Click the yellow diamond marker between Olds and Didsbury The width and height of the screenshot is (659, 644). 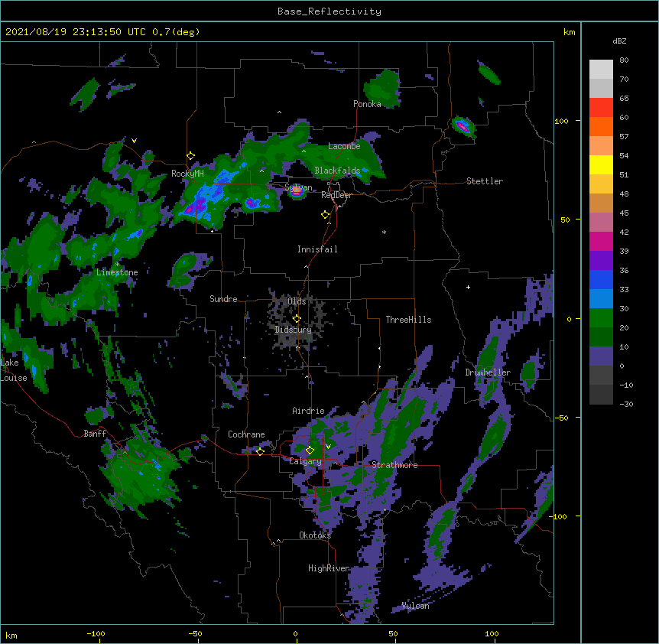297,319
